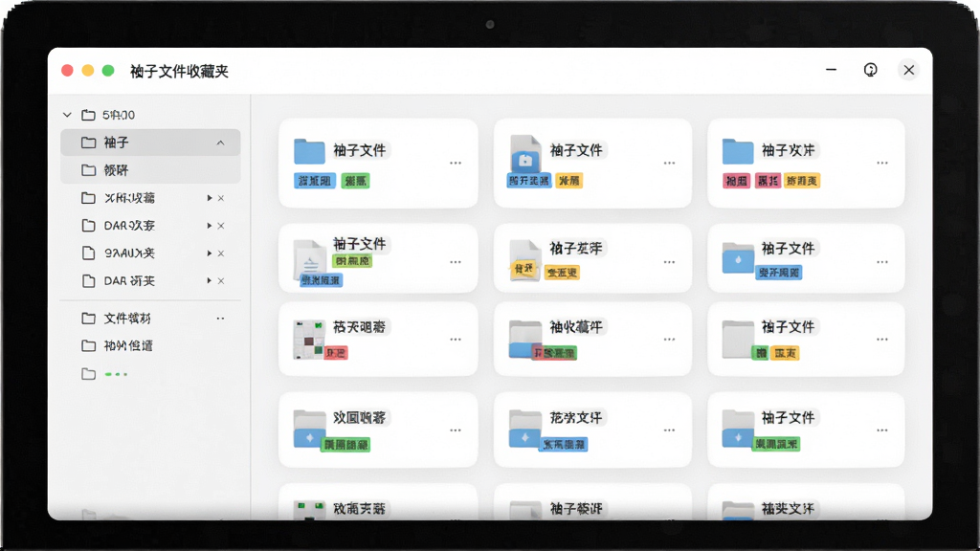
Task: Click the folder icon beside sidebar item 袖子
Action: 89,143
